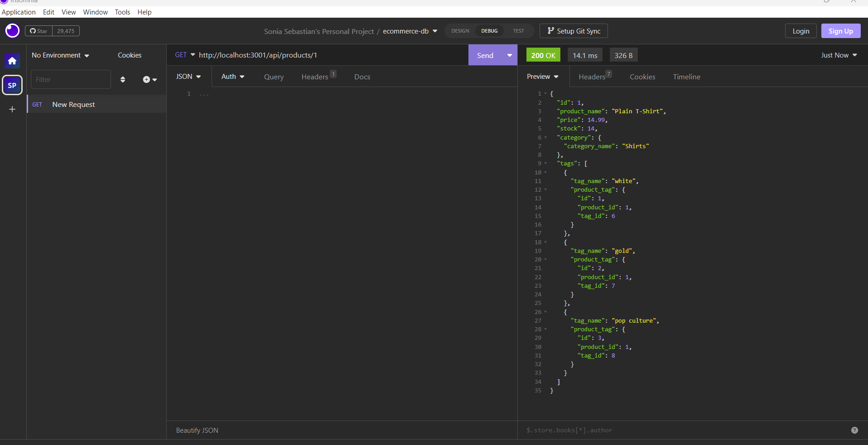This screenshot has width=868, height=445.
Task: Switch to the Timeline response tab
Action: pyautogui.click(x=686, y=77)
